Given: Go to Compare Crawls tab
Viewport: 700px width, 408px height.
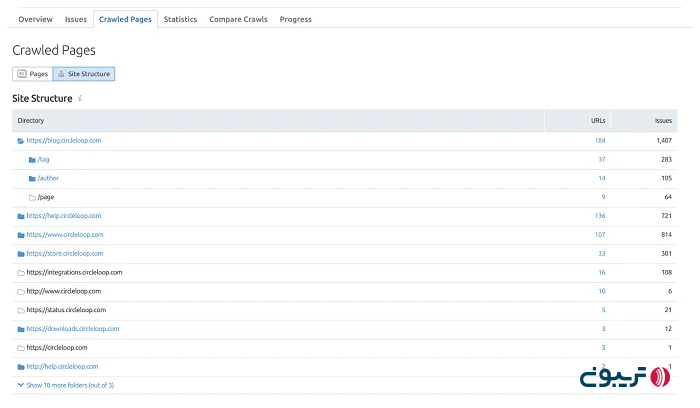Looking at the screenshot, I should (238, 19).
